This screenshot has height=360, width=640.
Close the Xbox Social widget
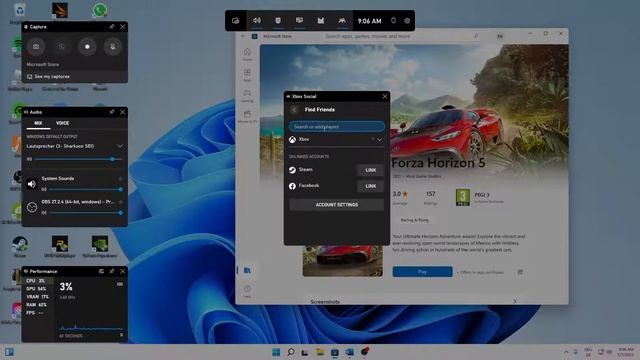[384, 96]
